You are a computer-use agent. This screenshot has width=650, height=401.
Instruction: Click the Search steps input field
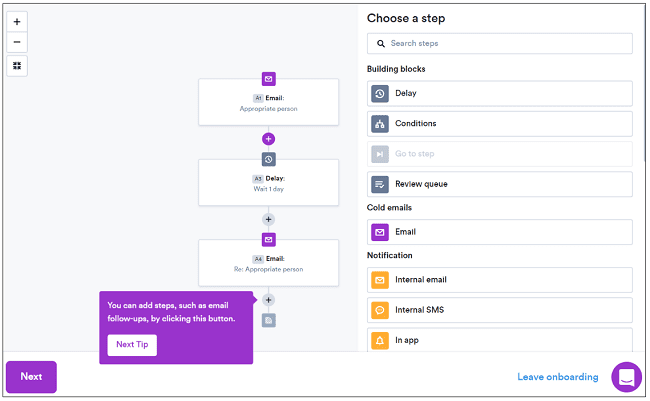[499, 44]
